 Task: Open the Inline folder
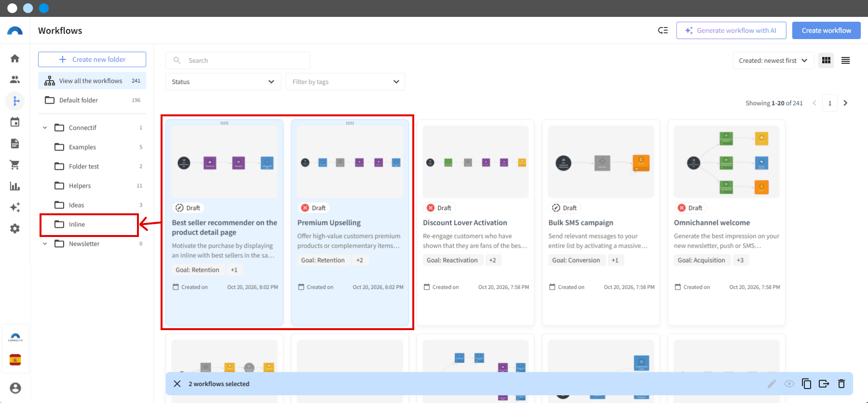92,224
